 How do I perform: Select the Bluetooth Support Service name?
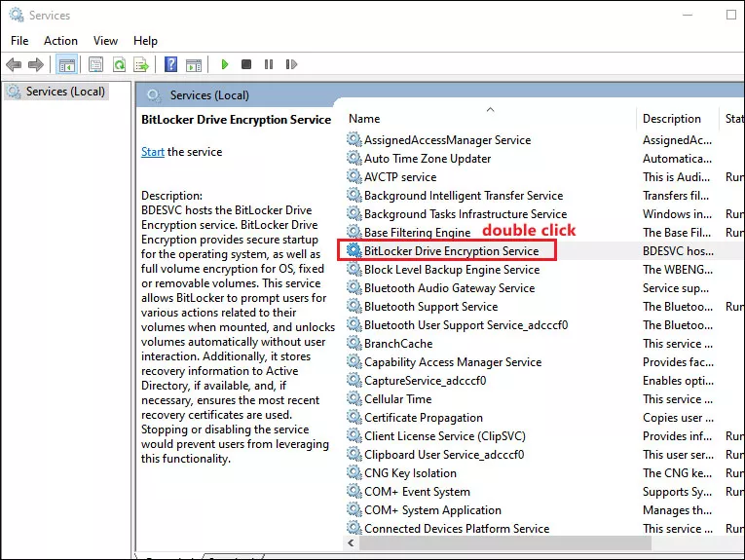[431, 307]
